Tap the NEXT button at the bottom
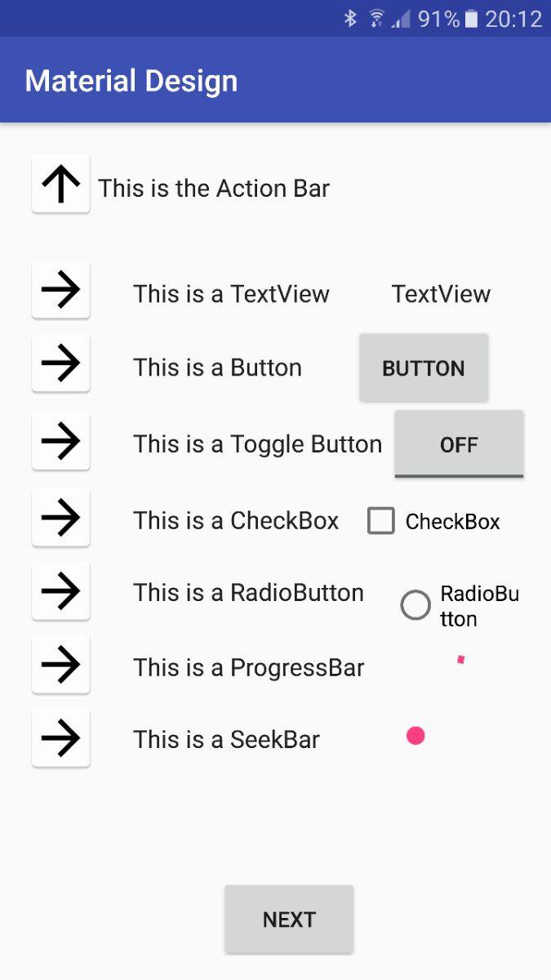The height and width of the screenshot is (980, 551). (x=288, y=919)
